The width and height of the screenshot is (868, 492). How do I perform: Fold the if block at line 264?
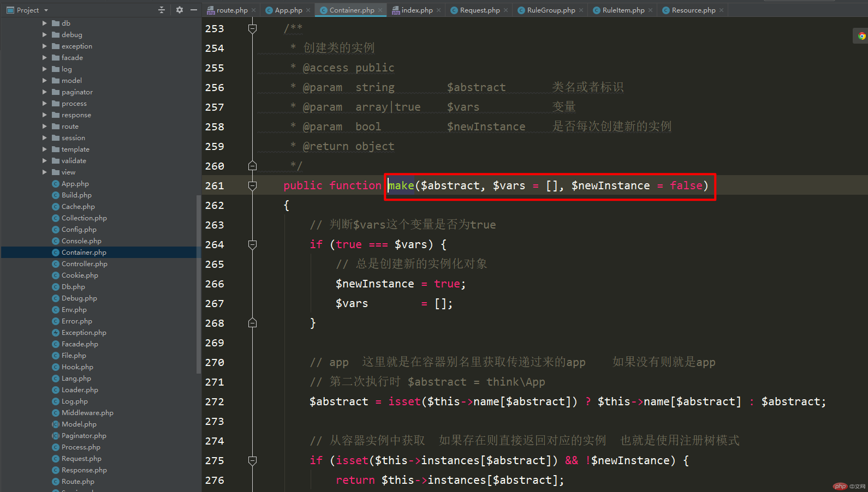pyautogui.click(x=252, y=244)
